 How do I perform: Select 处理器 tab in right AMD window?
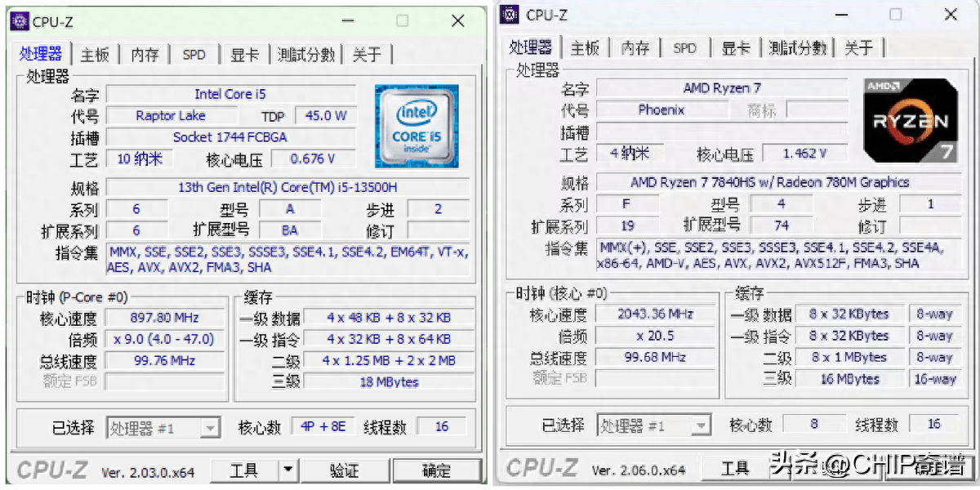point(531,47)
